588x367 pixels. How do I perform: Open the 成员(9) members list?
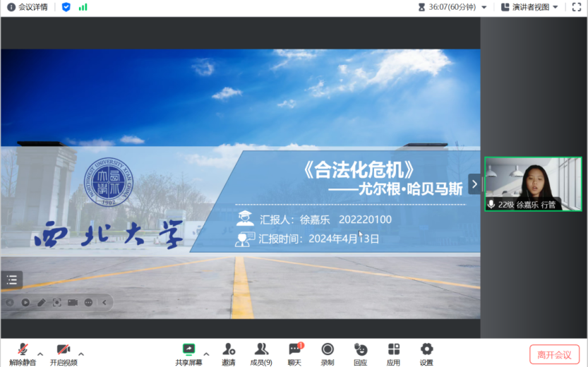(261, 349)
